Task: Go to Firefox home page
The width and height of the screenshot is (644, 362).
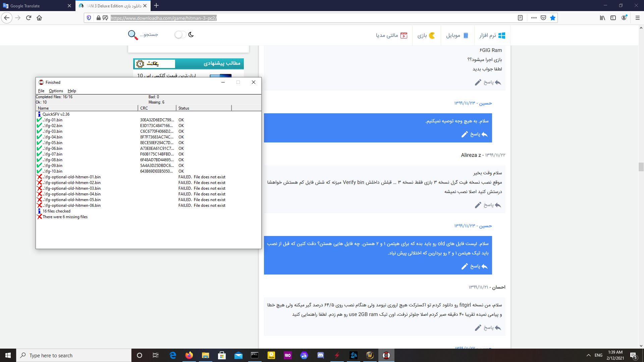Action: 39,18
